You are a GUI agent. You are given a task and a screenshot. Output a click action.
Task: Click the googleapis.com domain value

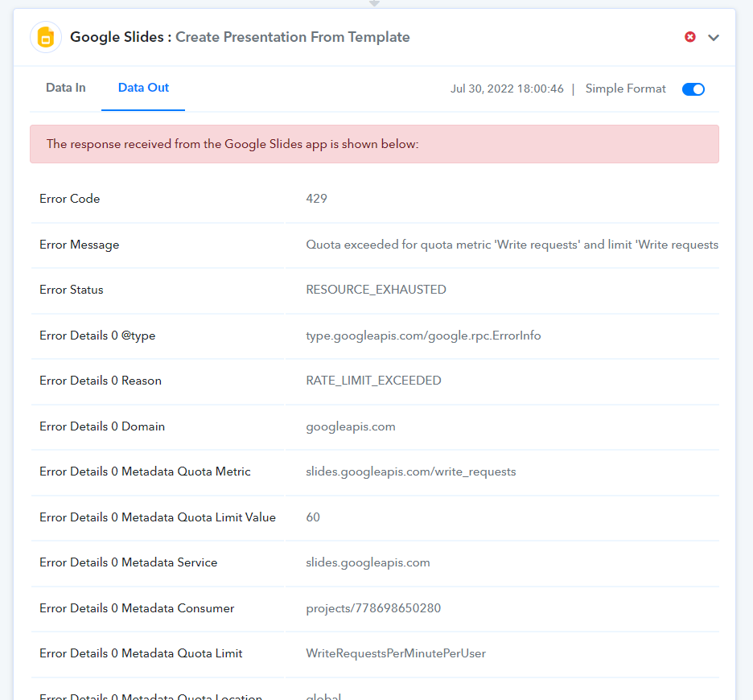click(x=351, y=426)
